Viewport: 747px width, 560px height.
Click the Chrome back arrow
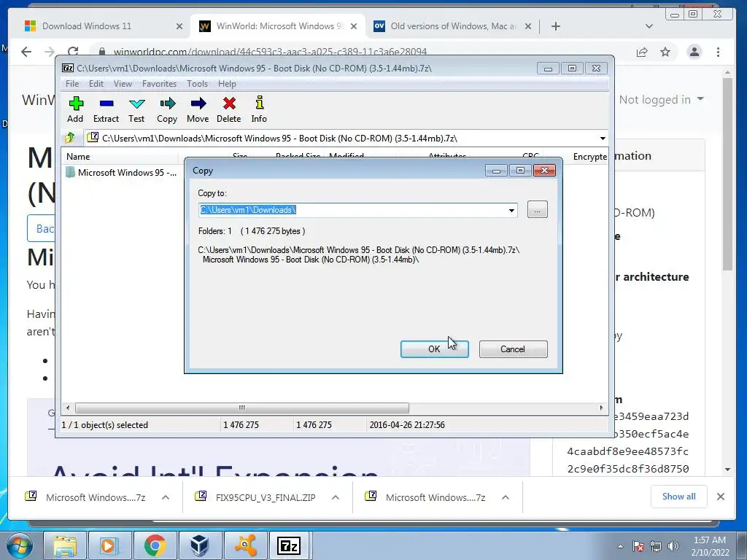(26, 52)
